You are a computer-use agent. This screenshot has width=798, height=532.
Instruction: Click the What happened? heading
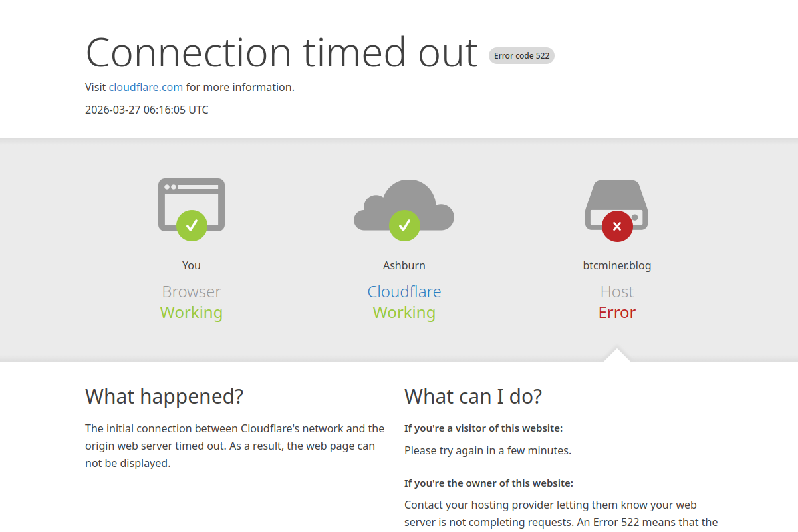164,396
